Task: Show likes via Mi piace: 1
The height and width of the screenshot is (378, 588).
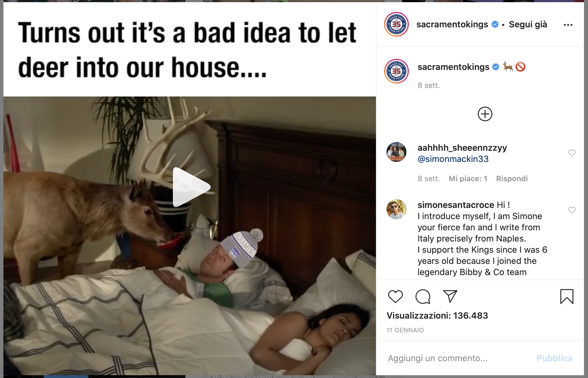Action: 468,178
